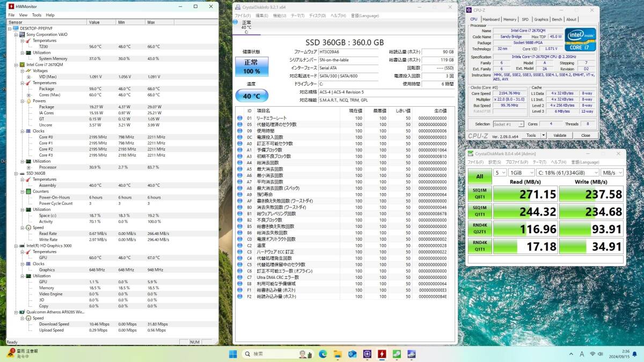The width and height of the screenshot is (644, 362).
Task: Click the Powers flame icon in HWMonitor
Action: point(28,101)
